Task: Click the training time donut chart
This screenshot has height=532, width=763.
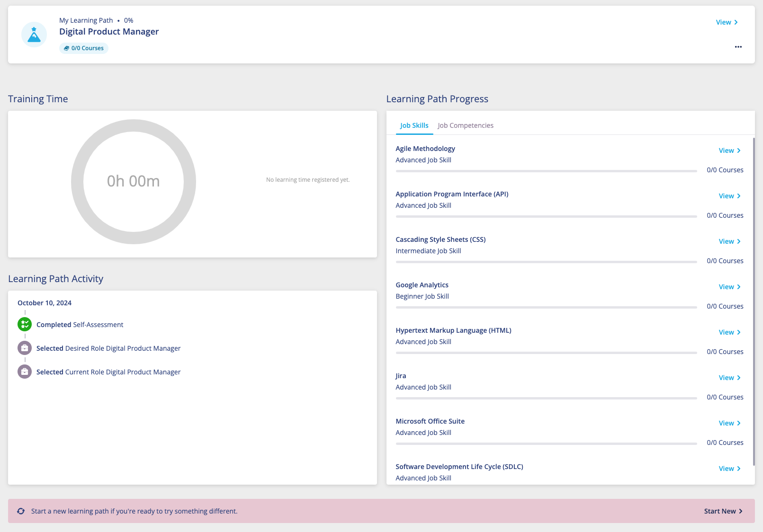Action: [134, 182]
